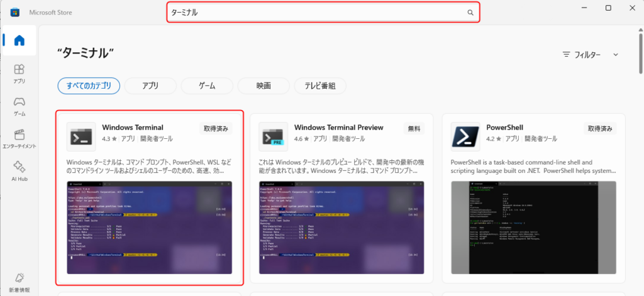The height and width of the screenshot is (296, 644).
Task: Open Windows Terminal Preview screenshot thumbnail
Action: [x=341, y=227]
